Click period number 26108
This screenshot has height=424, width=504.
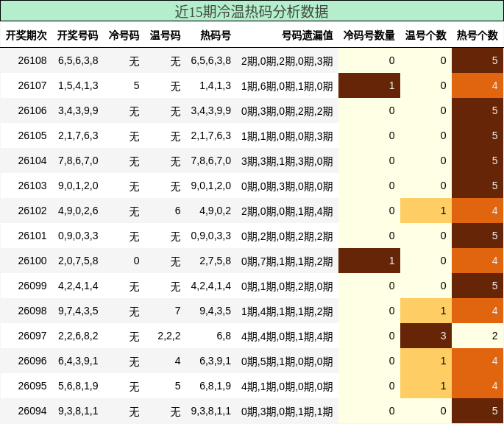(x=32, y=60)
